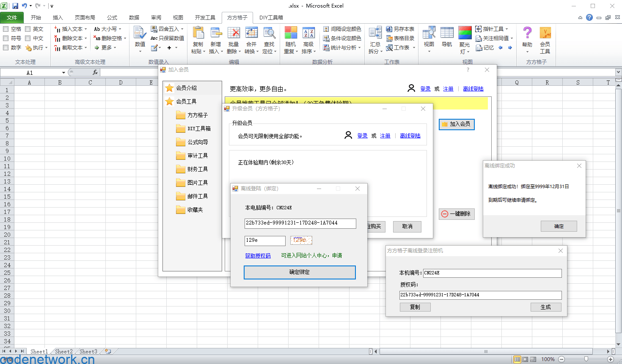Switch to the 开始 ribbon tab
Screen dimensions: 622x364
click(36, 18)
